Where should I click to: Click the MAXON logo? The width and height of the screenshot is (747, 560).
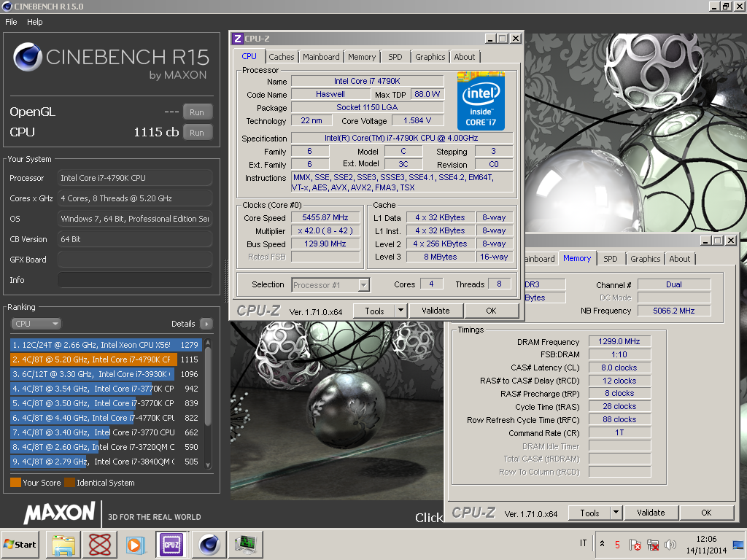pos(60,513)
